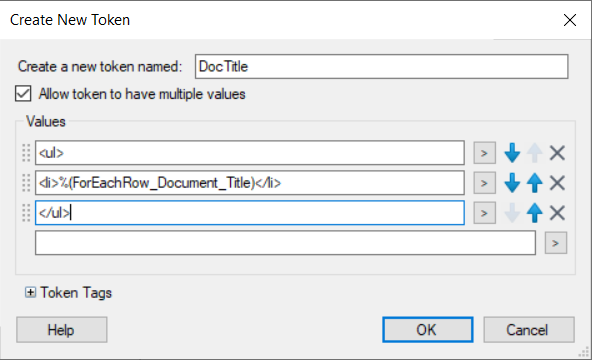The image size is (592, 360).
Task: Focus the token name field containing DocTitle
Action: (381, 66)
